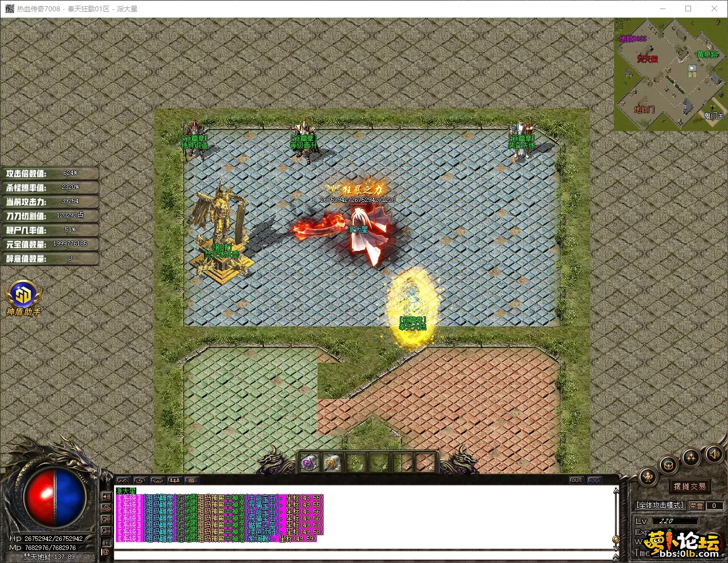
Task: Click the 摆摊交易 stall trade button
Action: (690, 486)
